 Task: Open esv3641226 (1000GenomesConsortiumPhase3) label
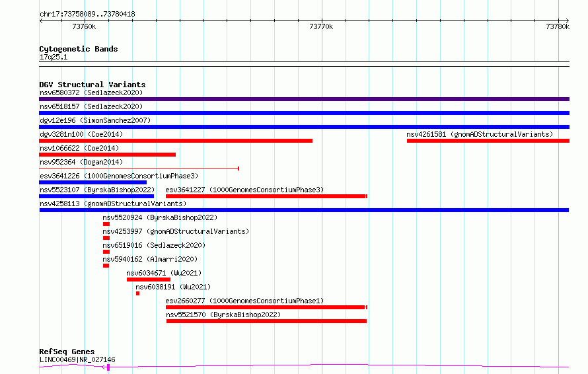pyautogui.click(x=119, y=176)
